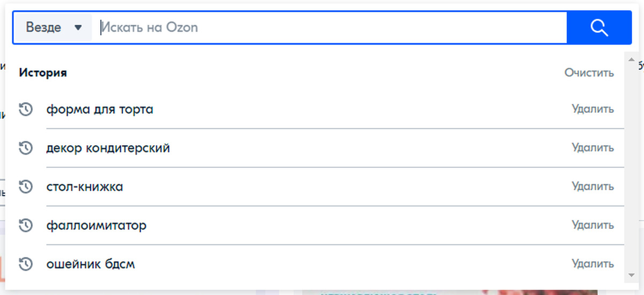The image size is (644, 295).
Task: Remove the fourth history entry via 'Удалить'
Action: tap(592, 225)
